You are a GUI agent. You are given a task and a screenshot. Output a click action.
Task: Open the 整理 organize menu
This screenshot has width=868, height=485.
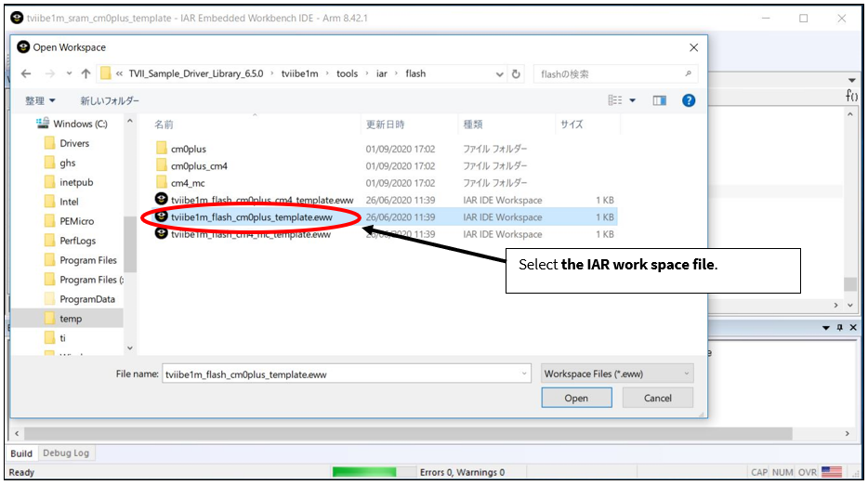pos(40,100)
